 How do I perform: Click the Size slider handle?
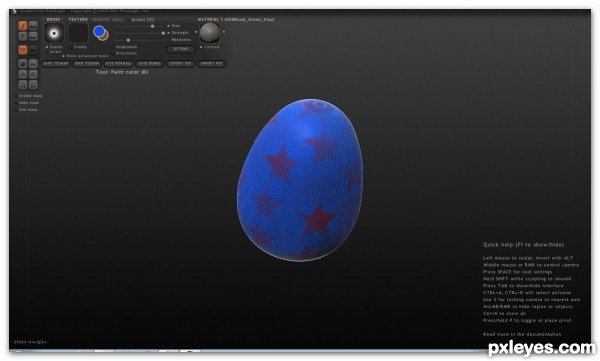pos(152,26)
